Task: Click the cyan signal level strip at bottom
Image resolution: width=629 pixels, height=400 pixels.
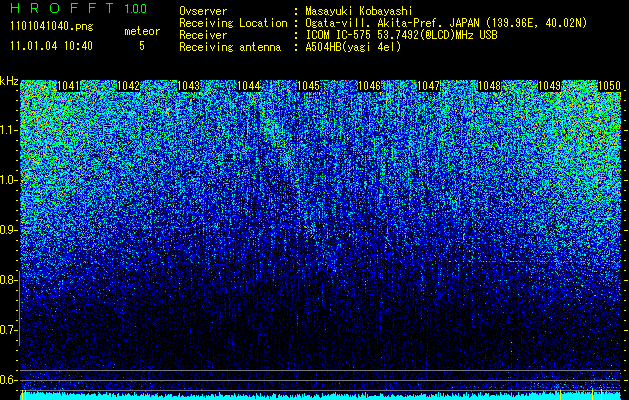Action: click(x=321, y=396)
